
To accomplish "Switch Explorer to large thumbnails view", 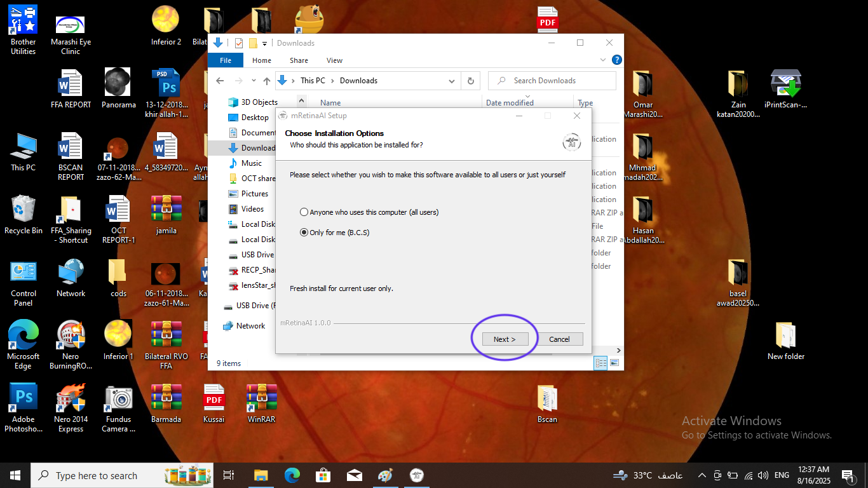I will (614, 363).
